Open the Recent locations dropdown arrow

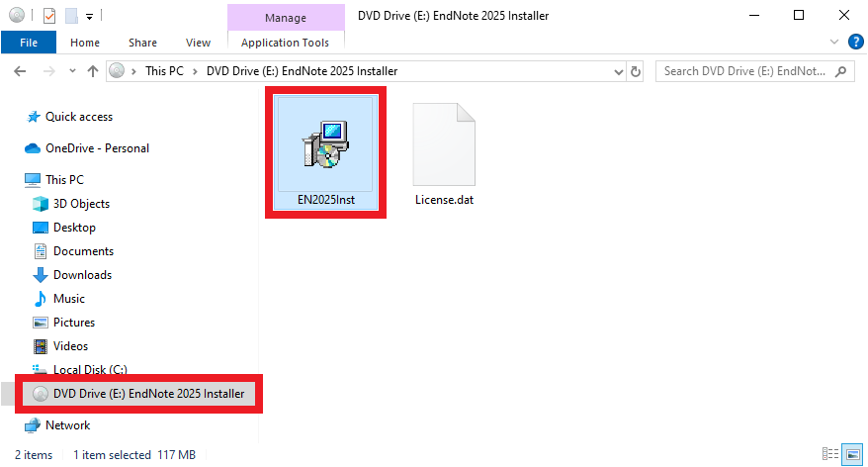point(72,71)
